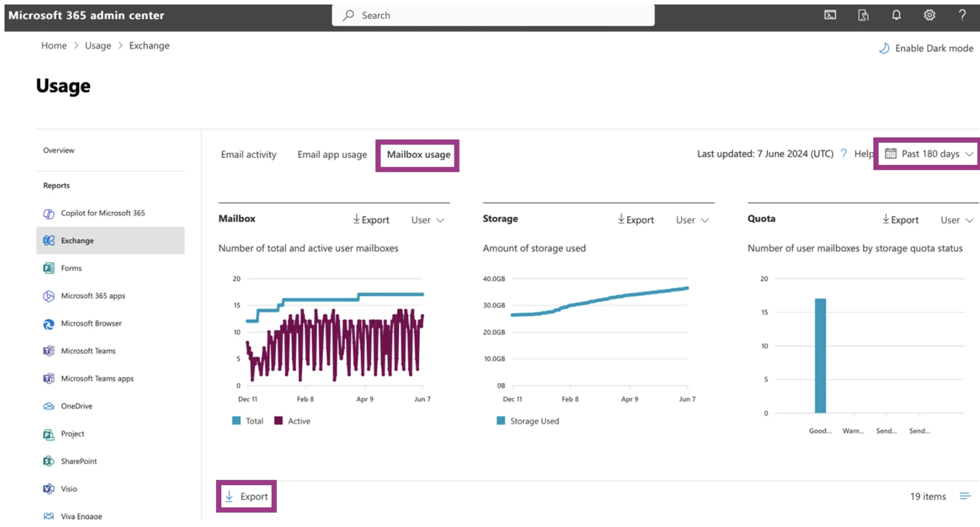Expand the Mailbox chart User dropdown
This screenshot has height=527, width=980.
pos(428,220)
